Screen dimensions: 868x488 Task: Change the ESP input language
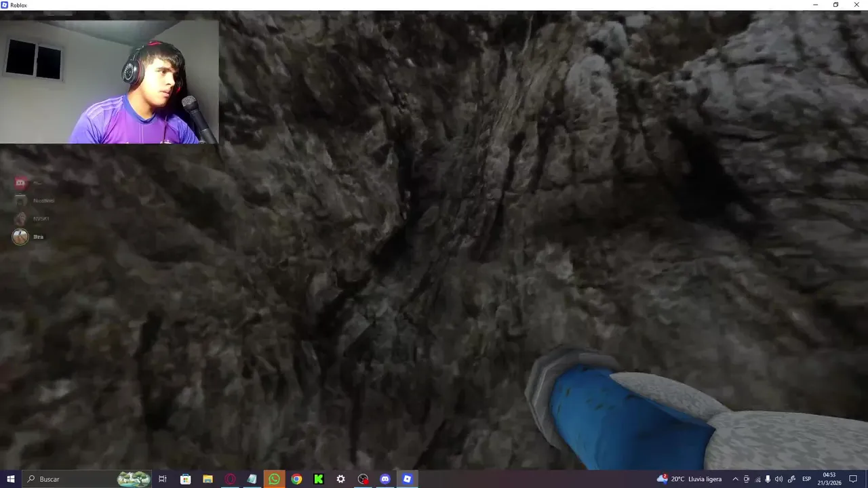coord(807,479)
